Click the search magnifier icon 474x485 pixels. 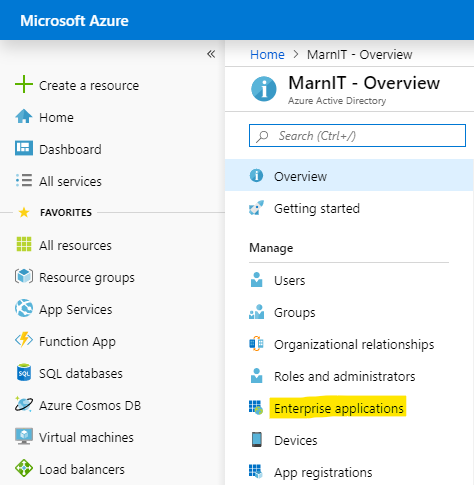(x=262, y=136)
